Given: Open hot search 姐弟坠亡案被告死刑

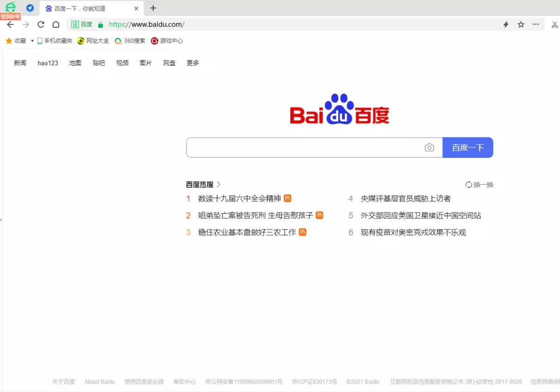Looking at the screenshot, I should [x=255, y=215].
